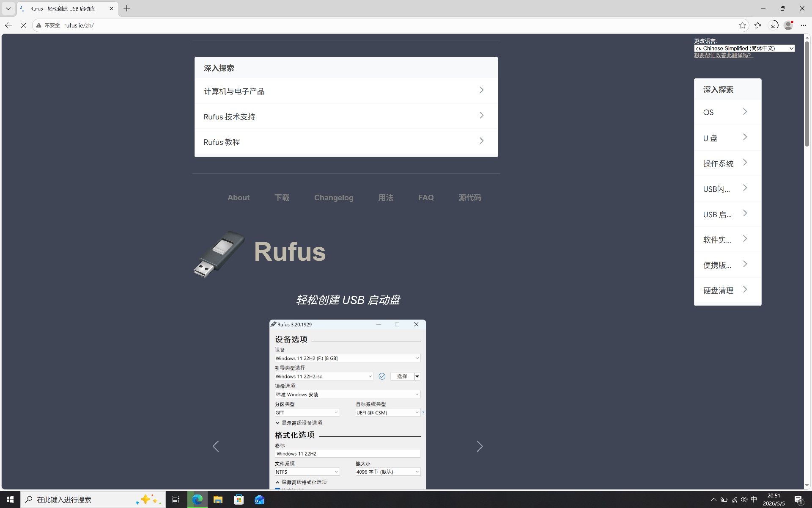Click the page vertical scrollbar thumb

click(x=807, y=94)
